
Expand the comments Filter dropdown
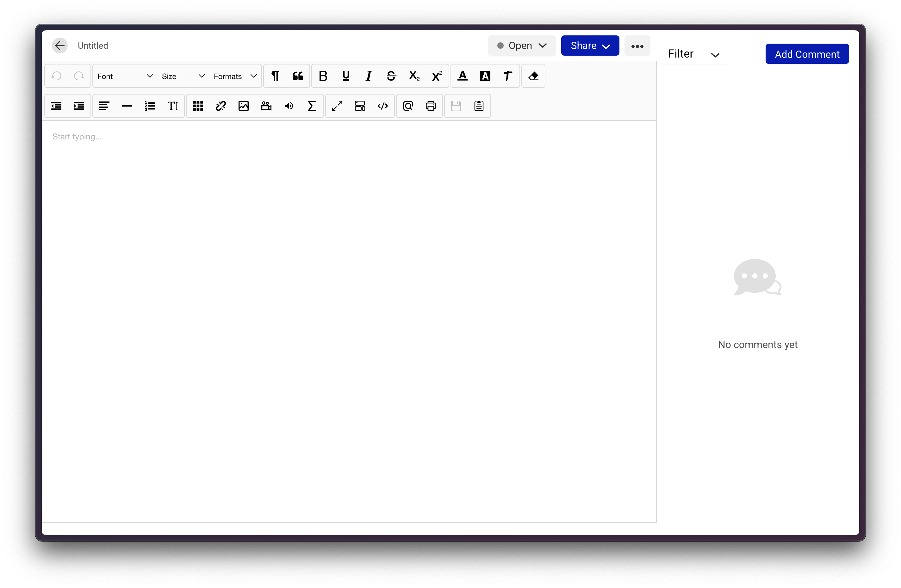693,54
